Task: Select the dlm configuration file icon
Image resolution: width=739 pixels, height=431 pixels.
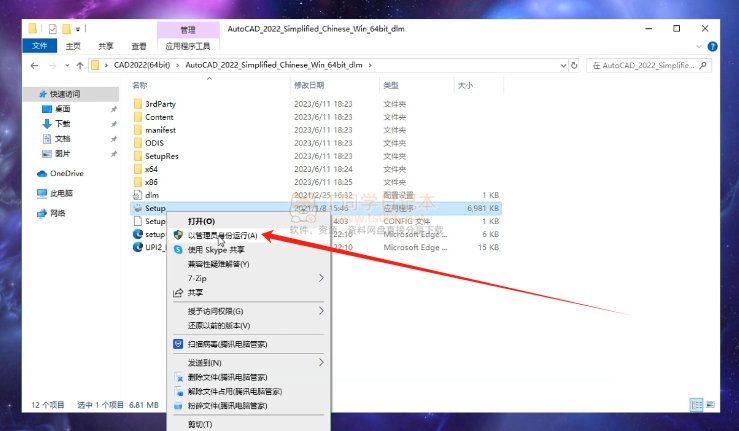Action: [x=138, y=195]
